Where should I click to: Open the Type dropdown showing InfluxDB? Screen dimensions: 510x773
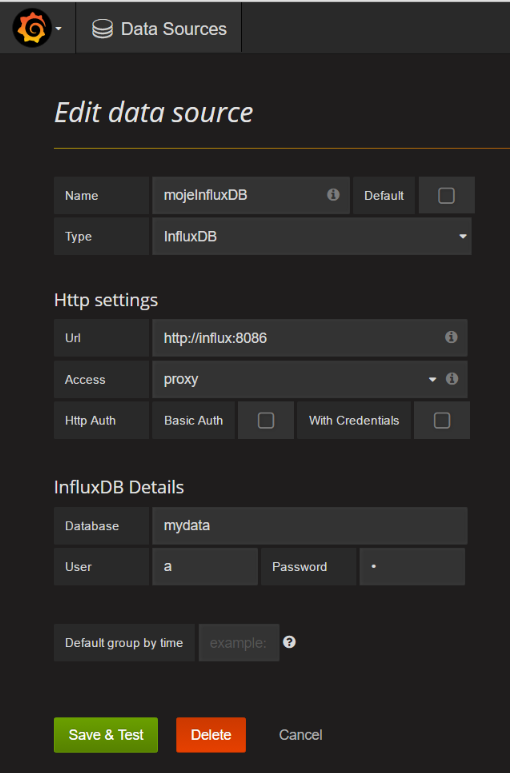(311, 237)
